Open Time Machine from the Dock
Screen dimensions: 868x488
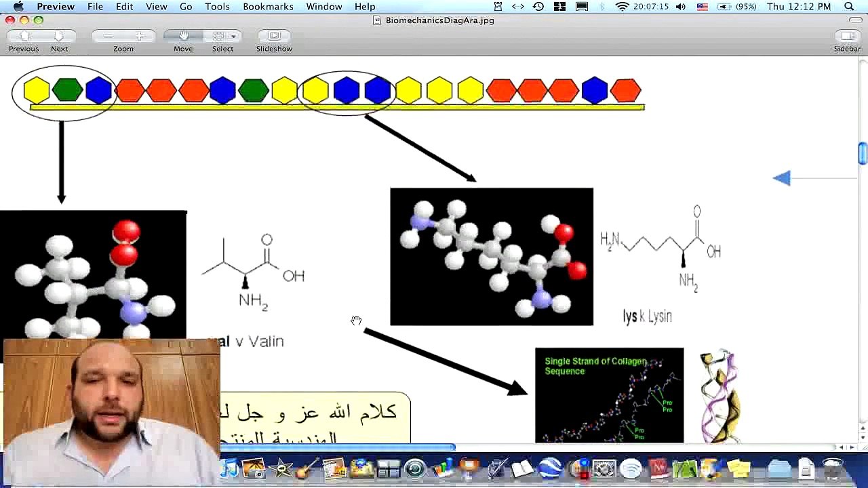[x=415, y=468]
